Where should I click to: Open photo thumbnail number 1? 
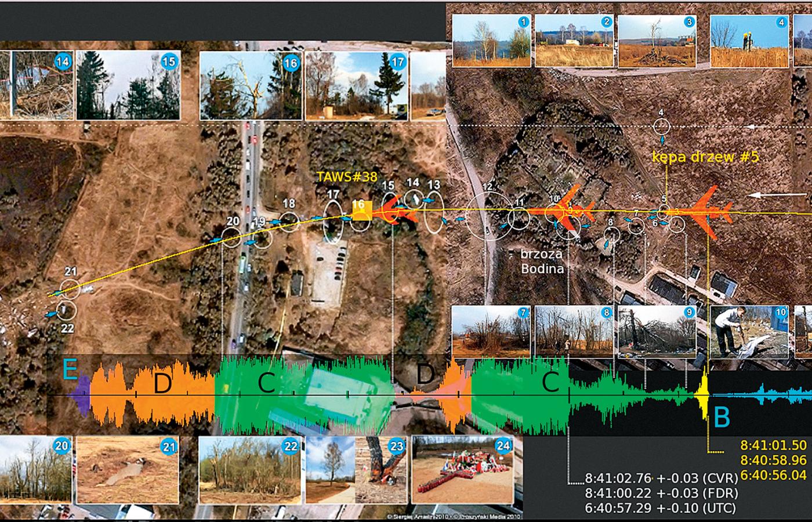click(492, 41)
